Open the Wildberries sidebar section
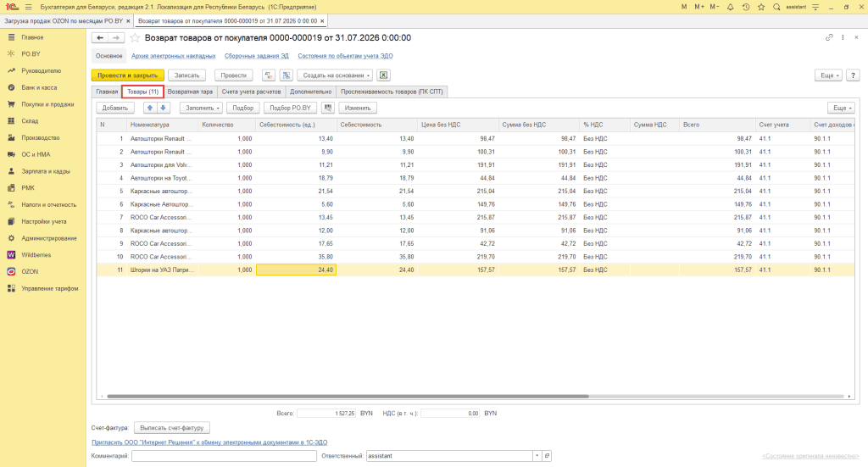 point(36,255)
